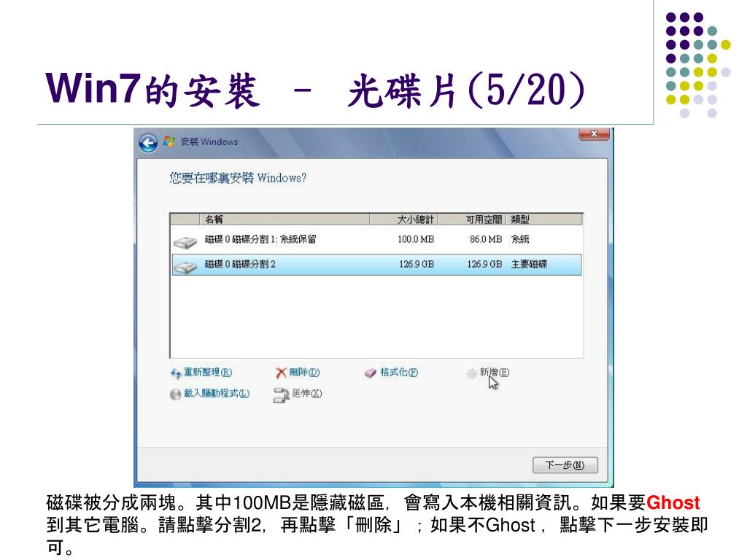Click the 格式化(F) link
Screen dimensions: 747x560
click(x=399, y=373)
